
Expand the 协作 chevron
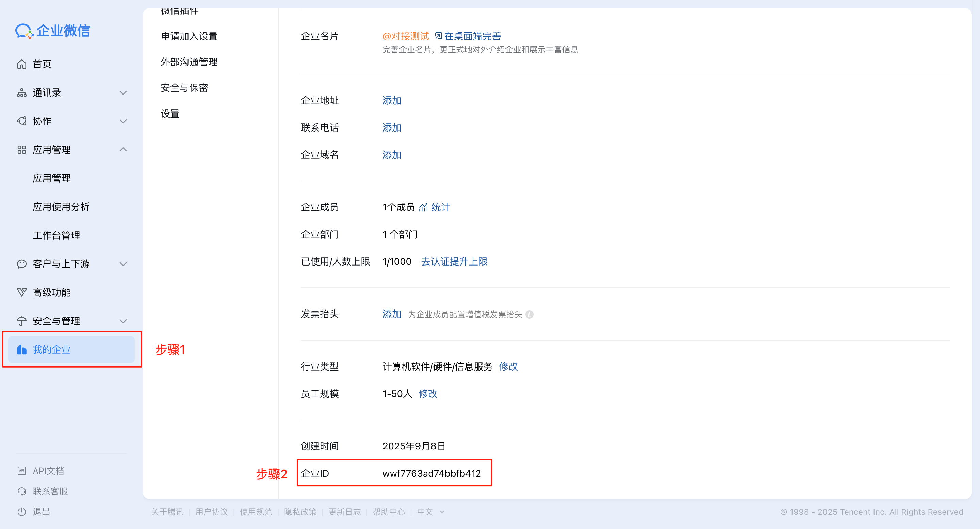pos(123,121)
